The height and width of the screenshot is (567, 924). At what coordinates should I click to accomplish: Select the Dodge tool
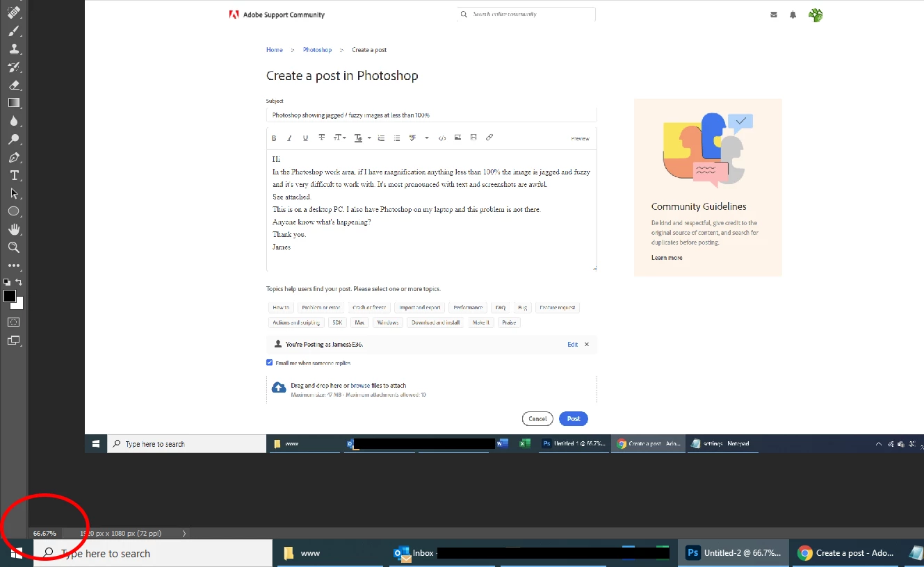[14, 139]
